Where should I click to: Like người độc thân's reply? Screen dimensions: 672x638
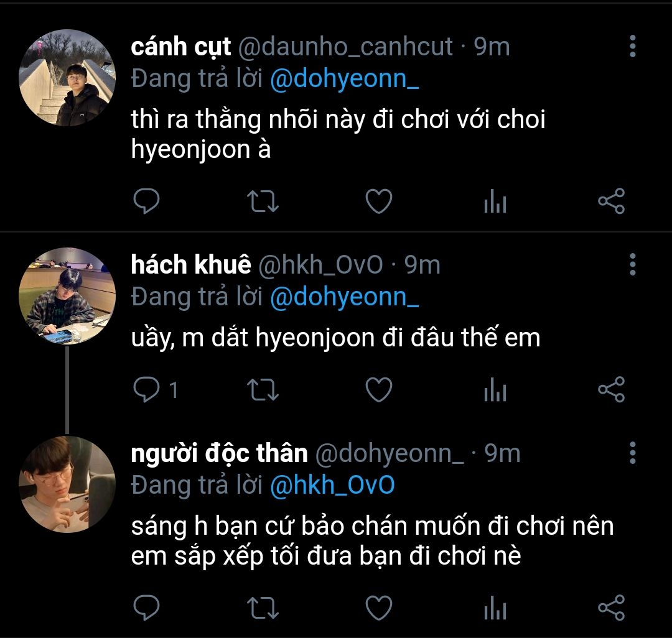pyautogui.click(x=378, y=608)
